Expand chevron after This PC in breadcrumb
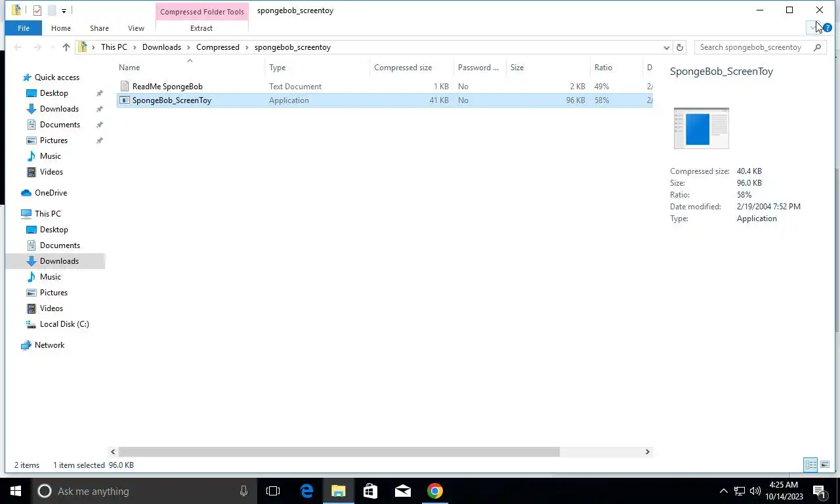 [135, 47]
